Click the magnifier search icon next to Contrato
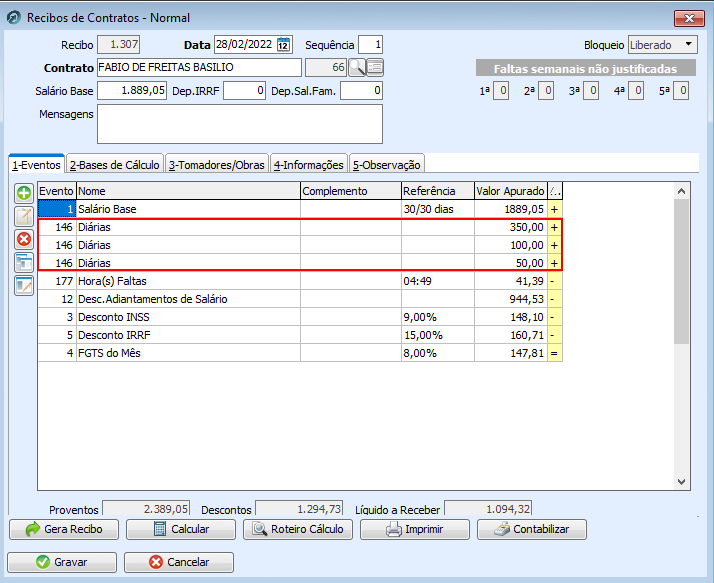This screenshot has width=714, height=583. 357,67
